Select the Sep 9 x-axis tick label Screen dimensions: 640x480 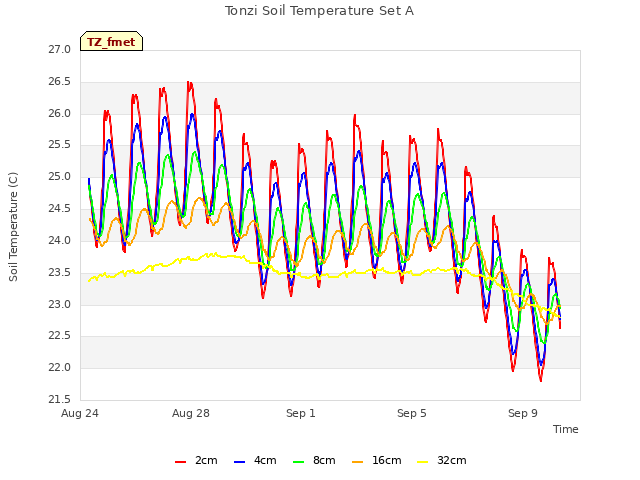click(523, 413)
